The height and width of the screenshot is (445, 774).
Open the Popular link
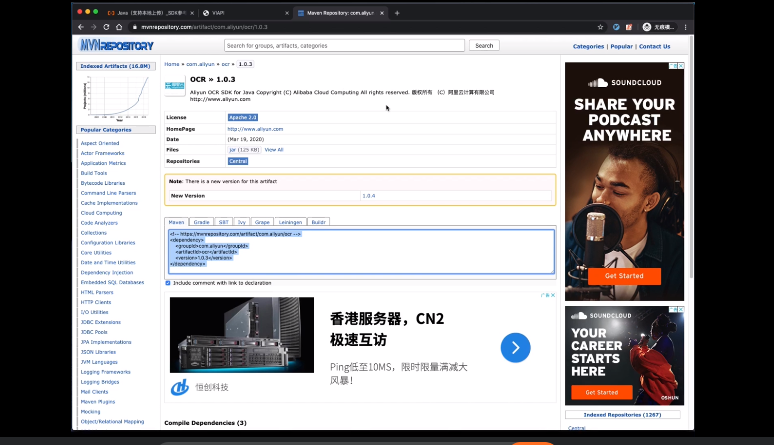click(x=621, y=46)
